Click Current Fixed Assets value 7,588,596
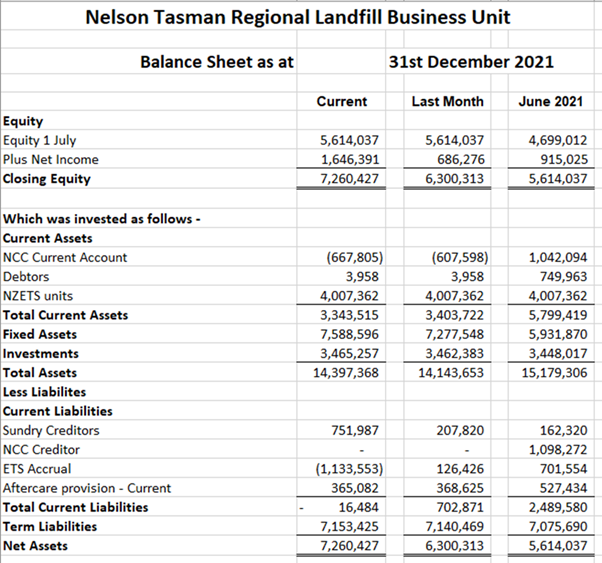 [x=349, y=334]
